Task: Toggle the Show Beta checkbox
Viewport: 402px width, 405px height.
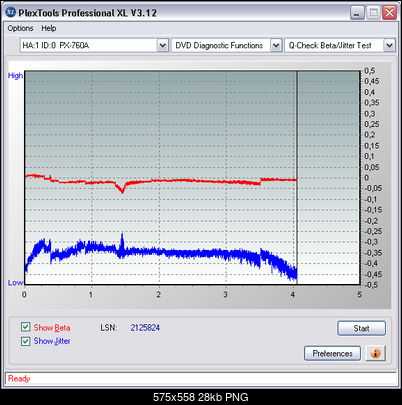Action: click(25, 327)
